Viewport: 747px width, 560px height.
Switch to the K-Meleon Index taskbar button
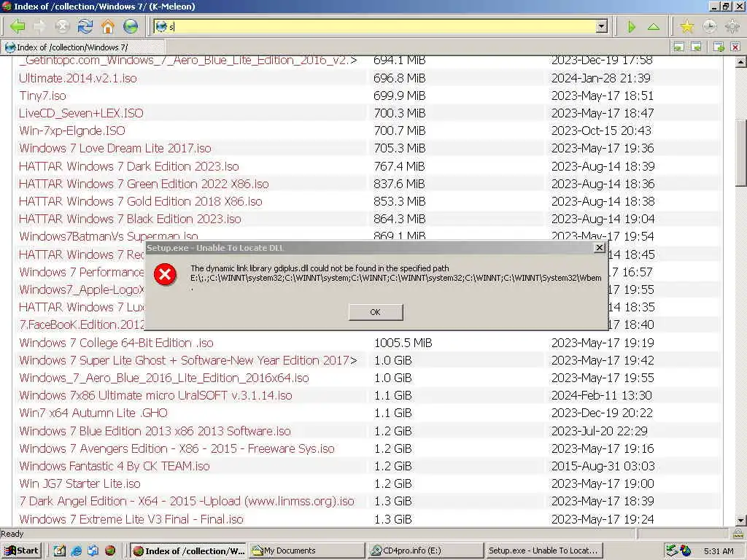[x=188, y=551]
